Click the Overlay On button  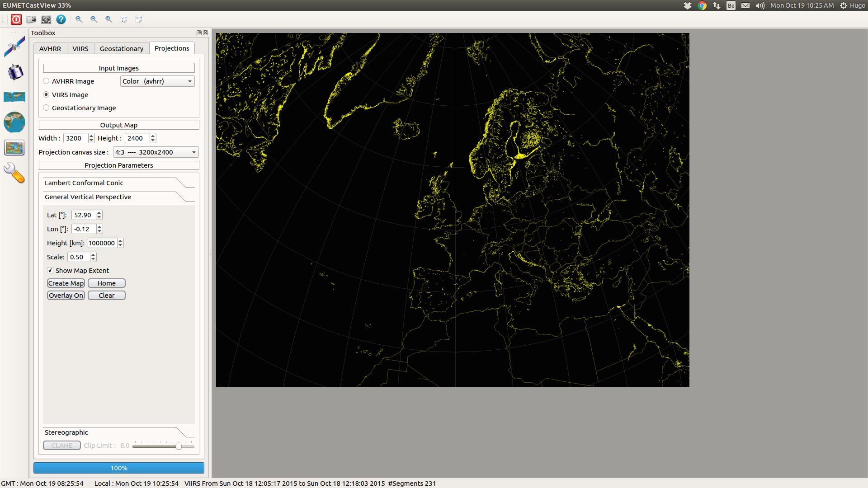[66, 296]
